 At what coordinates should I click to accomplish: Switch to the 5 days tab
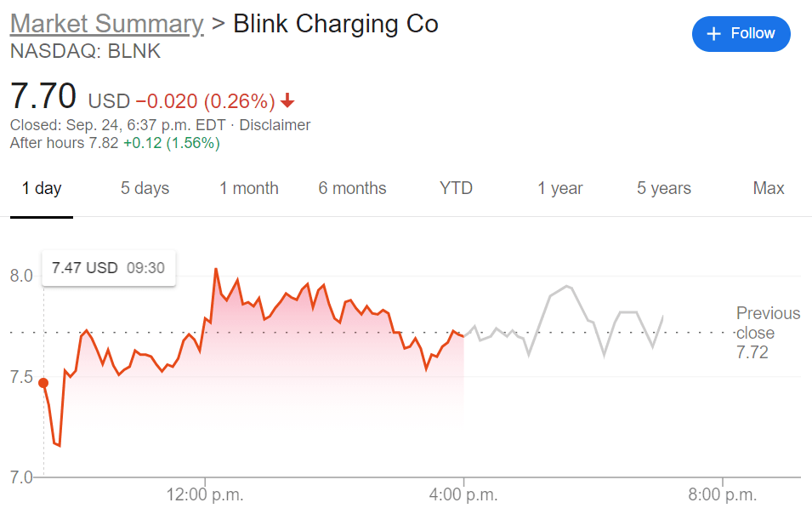(145, 189)
